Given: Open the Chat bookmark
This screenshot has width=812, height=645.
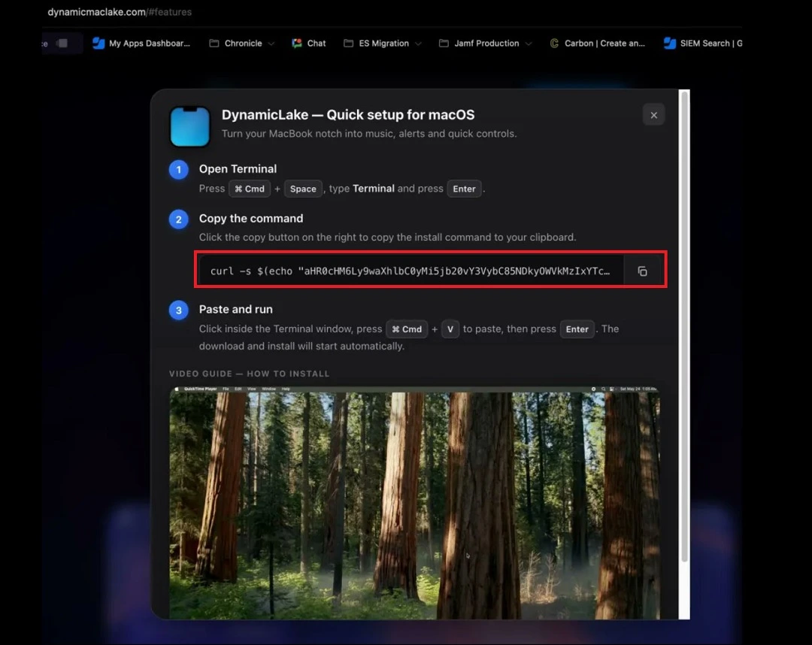Looking at the screenshot, I should 309,44.
